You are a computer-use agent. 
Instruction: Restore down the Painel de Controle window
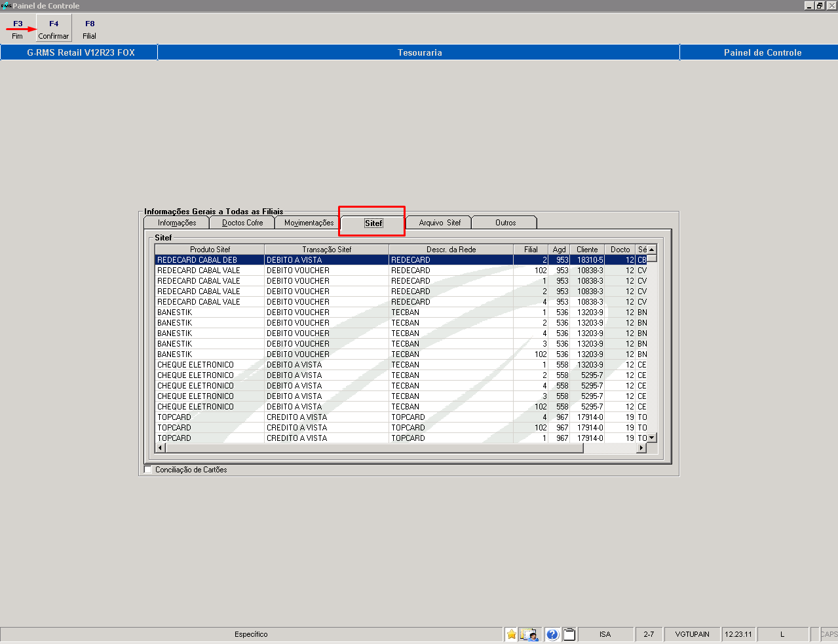[820, 5]
